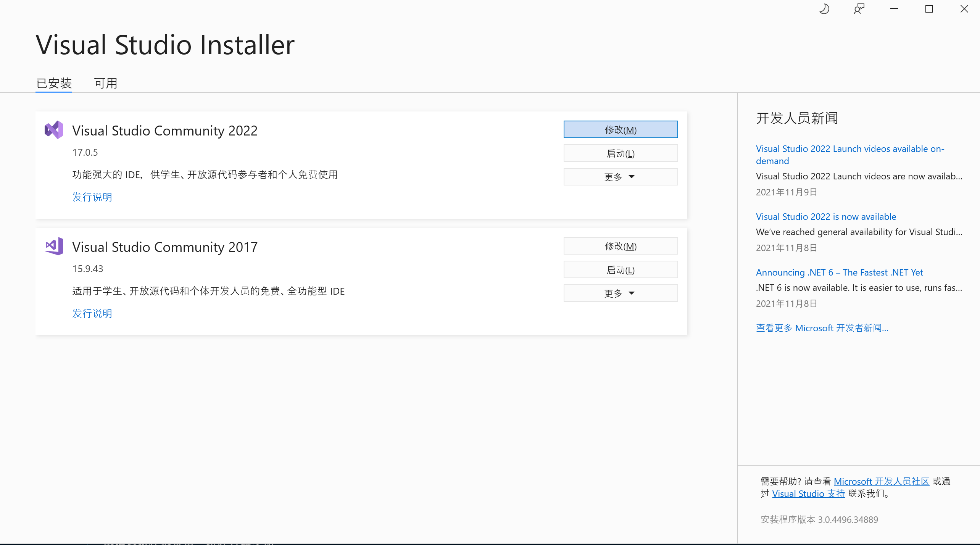This screenshot has width=980, height=545.
Task: Close the Visual Studio Installer window
Action: point(964,9)
